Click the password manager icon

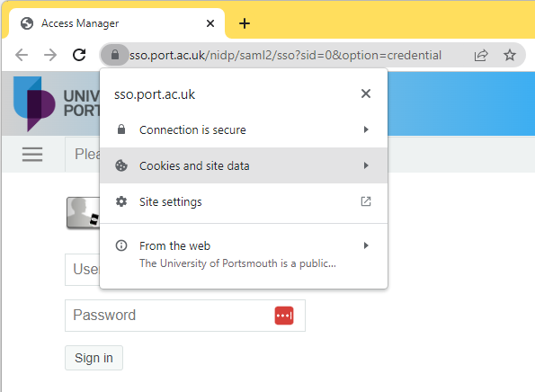[284, 316]
